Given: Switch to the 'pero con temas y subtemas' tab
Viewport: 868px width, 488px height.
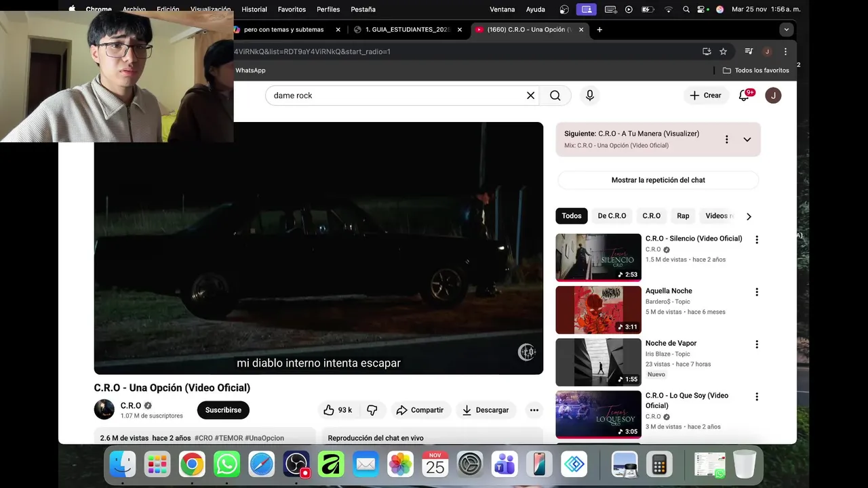Looking at the screenshot, I should pos(285,30).
